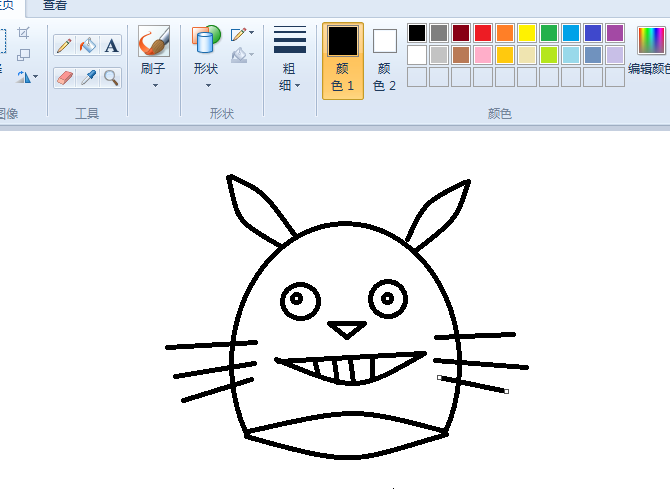670x491 pixels.
Task: Click the Resize image icon
Action: (x=24, y=55)
